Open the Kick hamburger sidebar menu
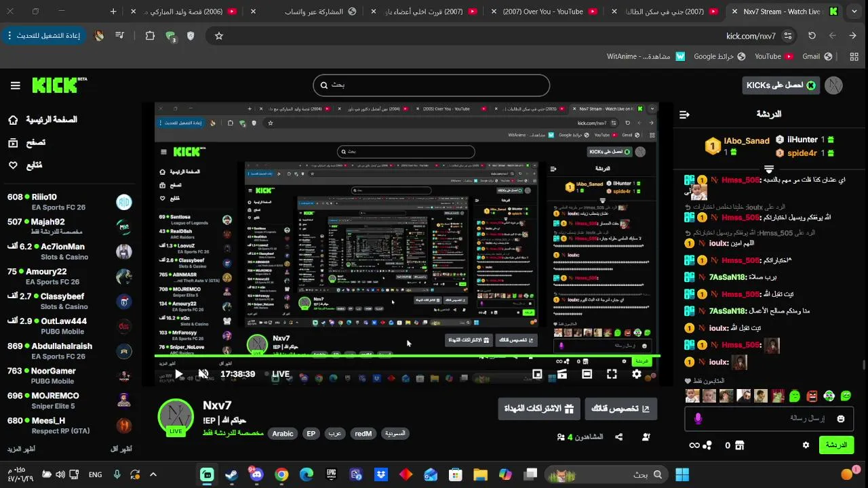 (x=15, y=85)
